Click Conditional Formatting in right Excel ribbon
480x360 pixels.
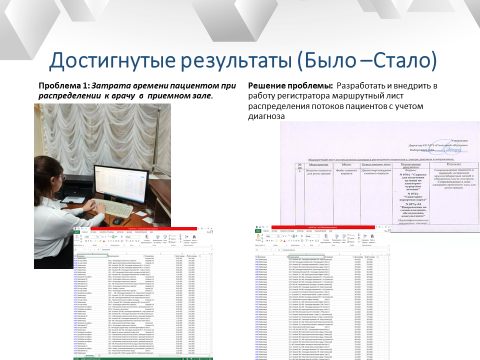coord(326,239)
